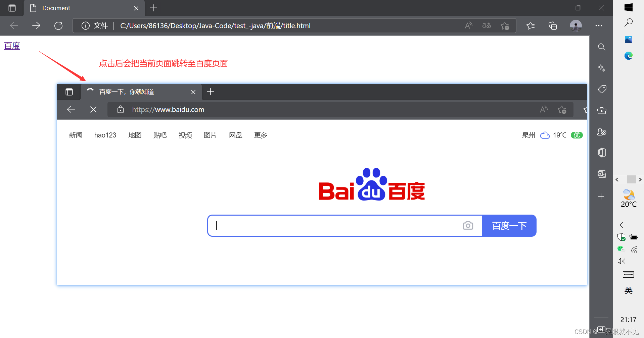Go back in the Baidu window
Image resolution: width=644 pixels, height=338 pixels.
pyautogui.click(x=71, y=109)
